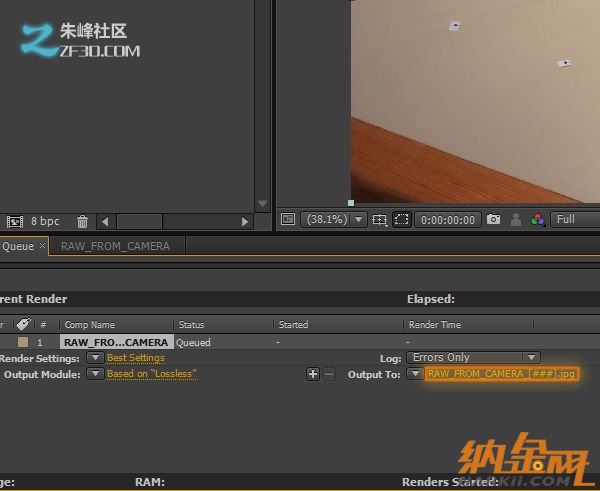Remove output module with minus icon
The image size is (600, 491).
329,374
